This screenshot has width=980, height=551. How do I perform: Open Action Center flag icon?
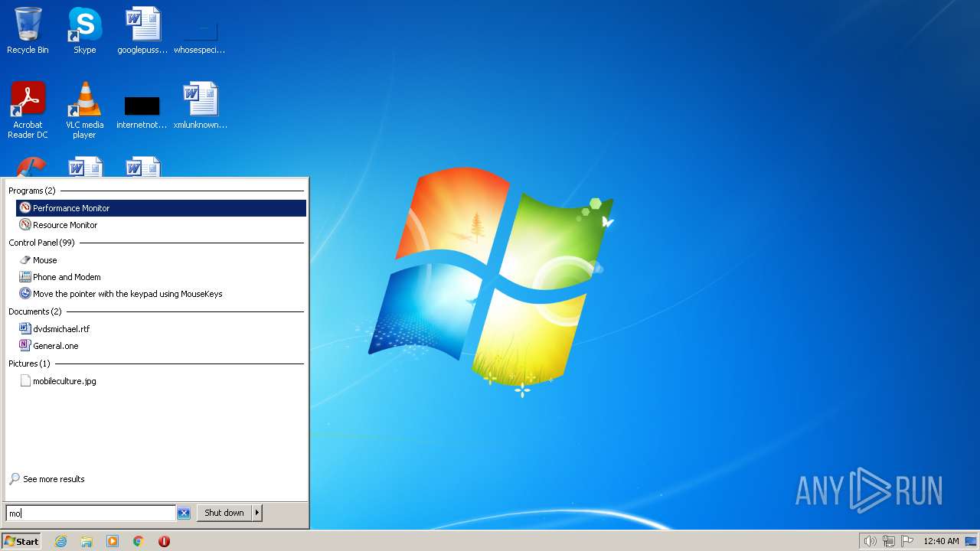(907, 541)
